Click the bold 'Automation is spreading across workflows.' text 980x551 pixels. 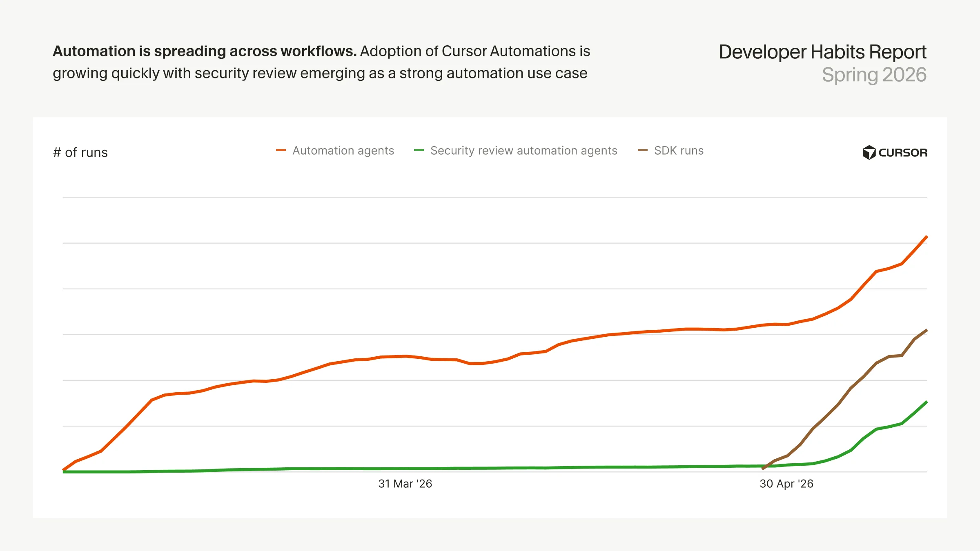pos(205,51)
